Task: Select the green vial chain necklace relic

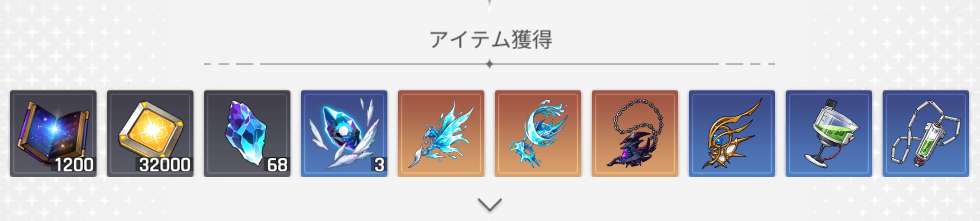Action: tap(926, 133)
